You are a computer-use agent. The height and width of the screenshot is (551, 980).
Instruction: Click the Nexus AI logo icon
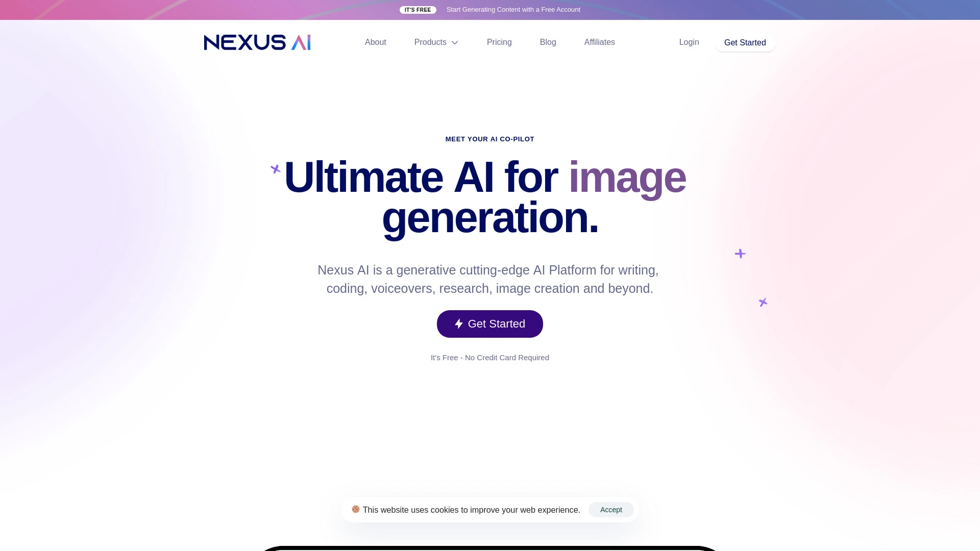(257, 42)
